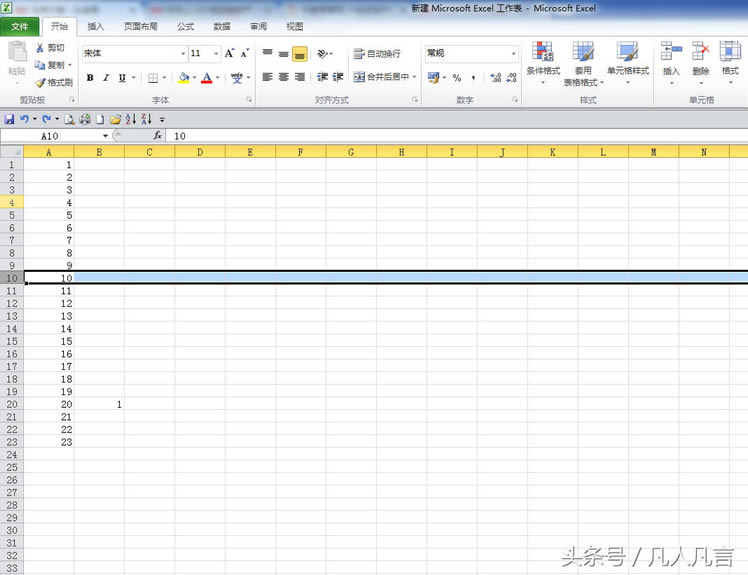
Task: Toggle bold formatting
Action: tap(90, 78)
